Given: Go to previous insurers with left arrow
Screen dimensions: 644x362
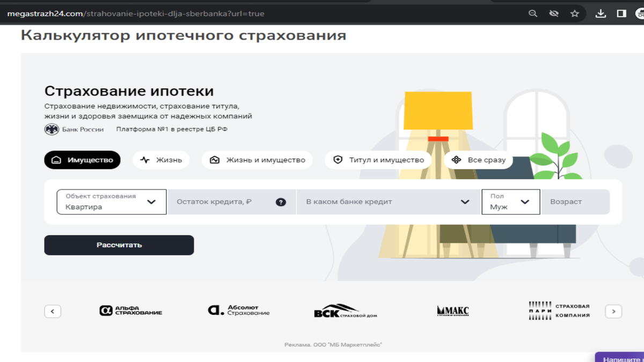Looking at the screenshot, I should click(53, 311).
